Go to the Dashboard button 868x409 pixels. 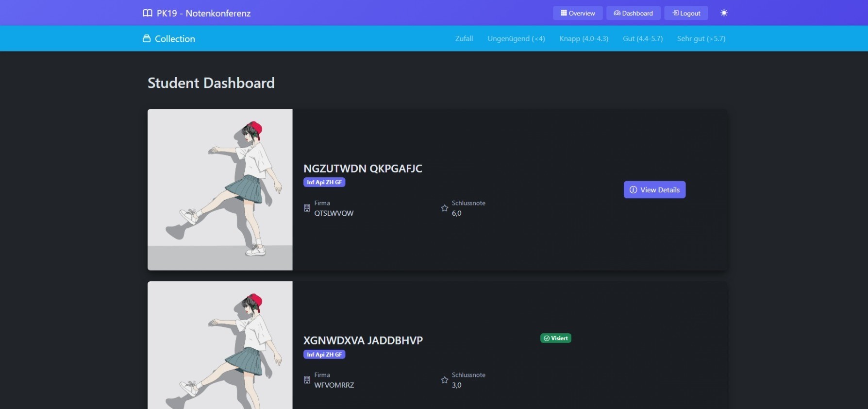pos(633,13)
